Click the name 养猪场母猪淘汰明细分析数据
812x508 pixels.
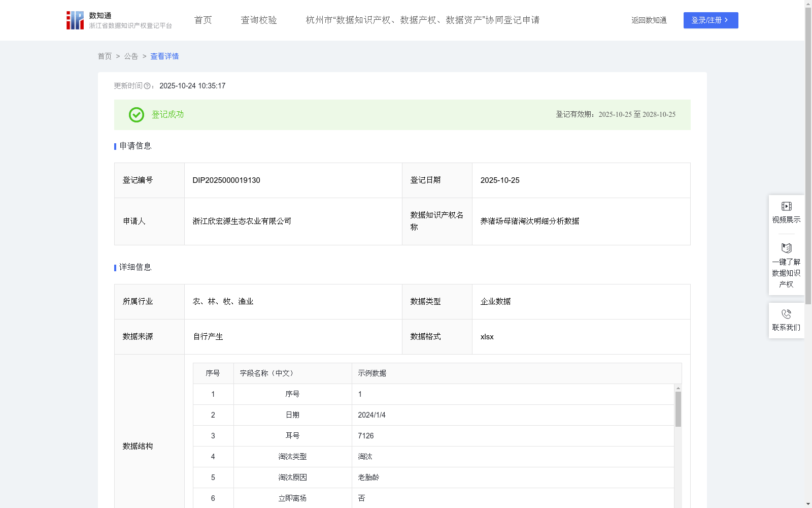530,221
